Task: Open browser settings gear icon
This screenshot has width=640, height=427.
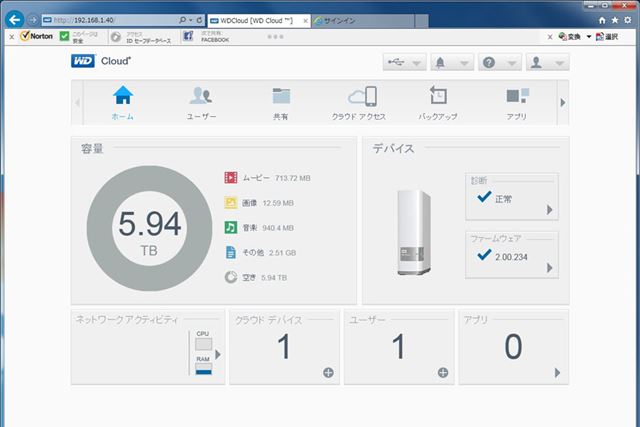Action: 628,20
